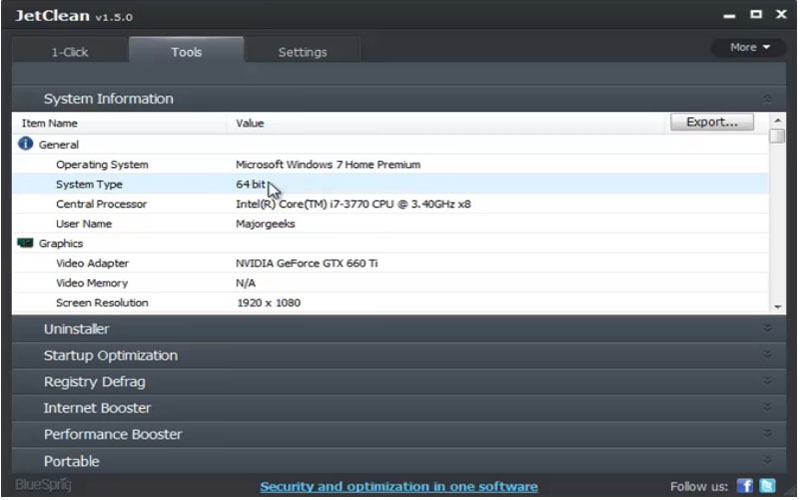800x500 pixels.
Task: Select the General group row
Action: [x=391, y=144]
